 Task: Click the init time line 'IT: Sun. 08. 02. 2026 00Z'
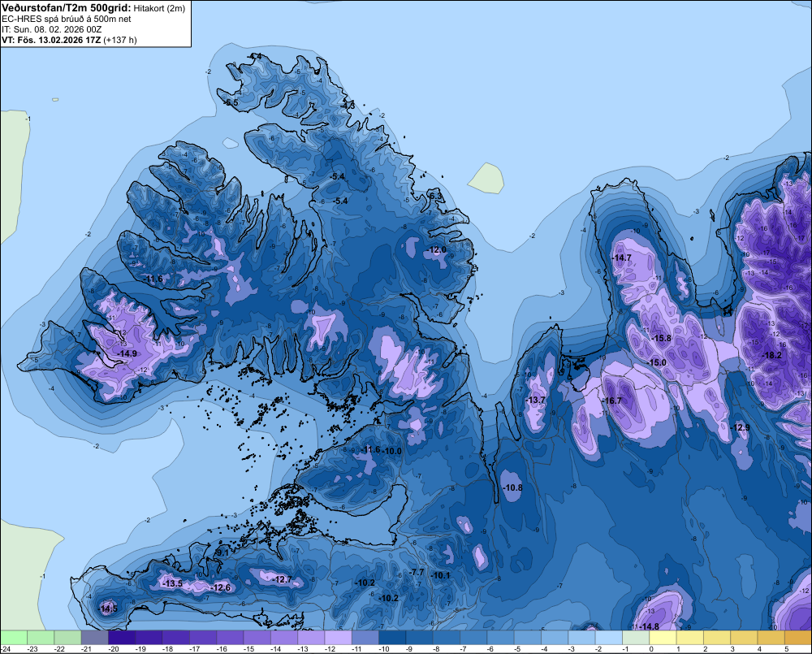click(52, 29)
